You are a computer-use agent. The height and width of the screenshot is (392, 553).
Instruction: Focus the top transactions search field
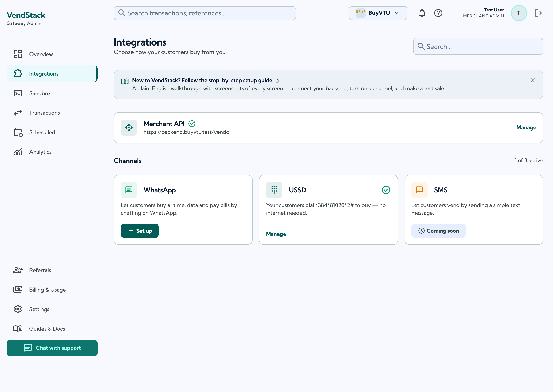205,13
